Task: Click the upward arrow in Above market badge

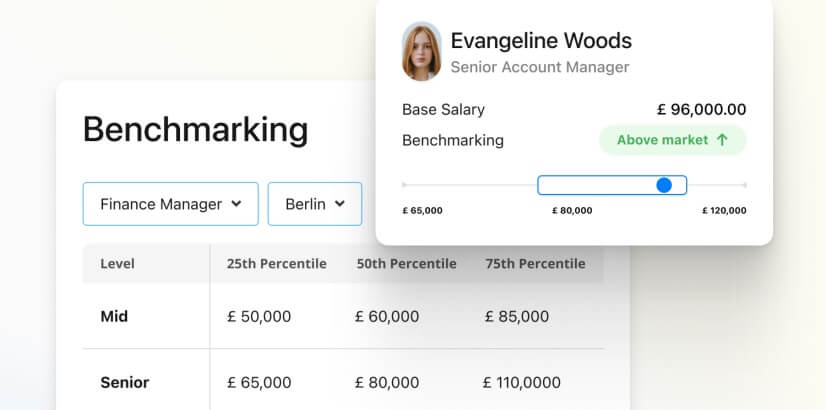Action: [x=722, y=140]
